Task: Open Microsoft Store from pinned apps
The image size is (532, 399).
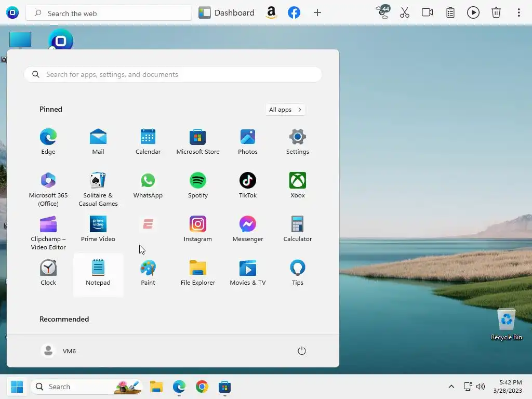Action: (x=198, y=142)
